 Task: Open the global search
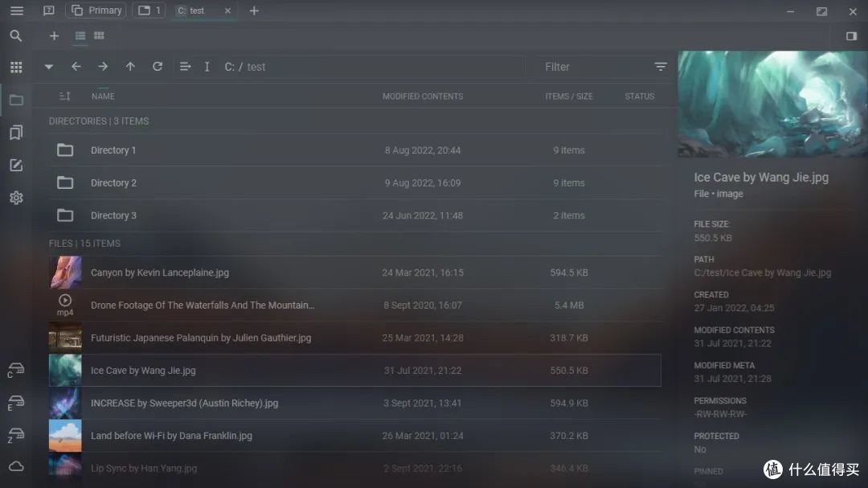[16, 36]
